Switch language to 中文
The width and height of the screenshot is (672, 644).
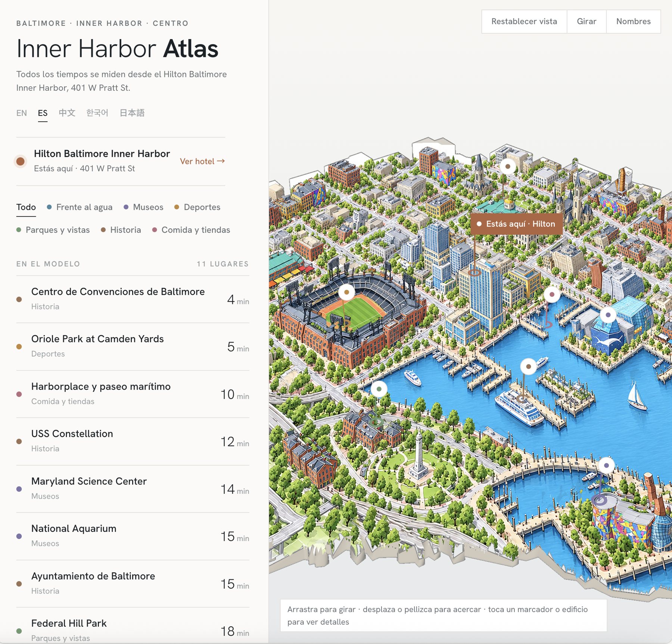point(67,113)
